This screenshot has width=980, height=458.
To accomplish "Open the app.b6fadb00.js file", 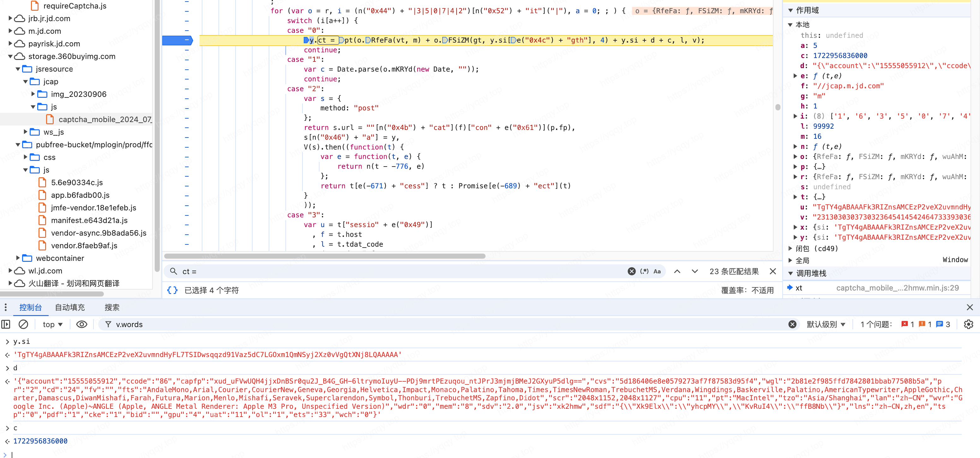I will pyautogui.click(x=80, y=195).
